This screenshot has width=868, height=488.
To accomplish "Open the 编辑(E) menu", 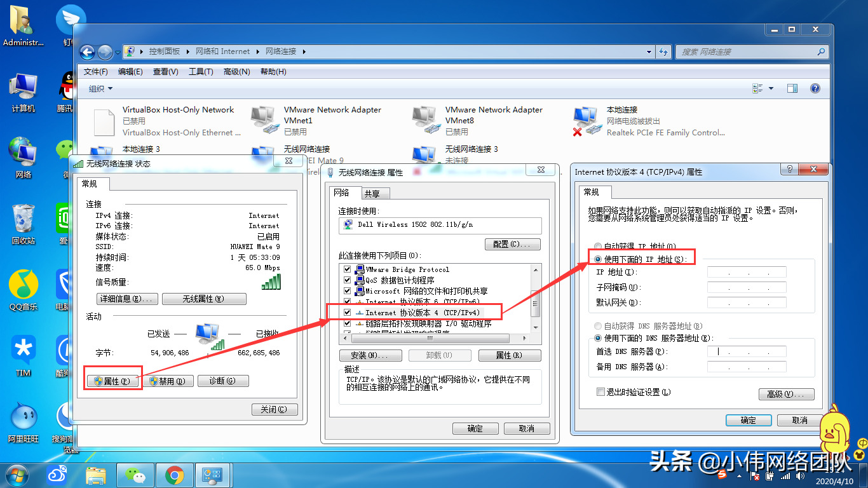I will pyautogui.click(x=130, y=72).
